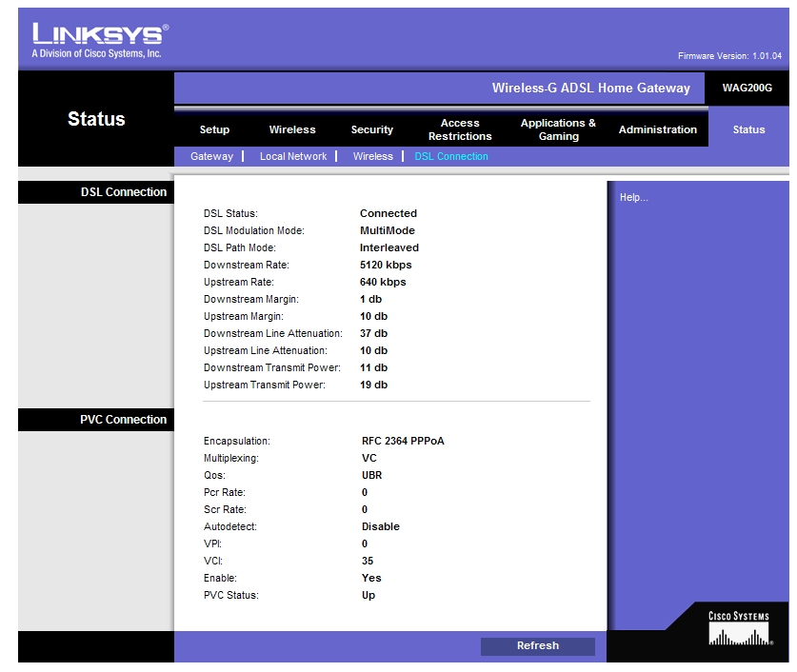Click the Multiplexing value VC
The height and width of the screenshot is (672, 797).
(369, 458)
